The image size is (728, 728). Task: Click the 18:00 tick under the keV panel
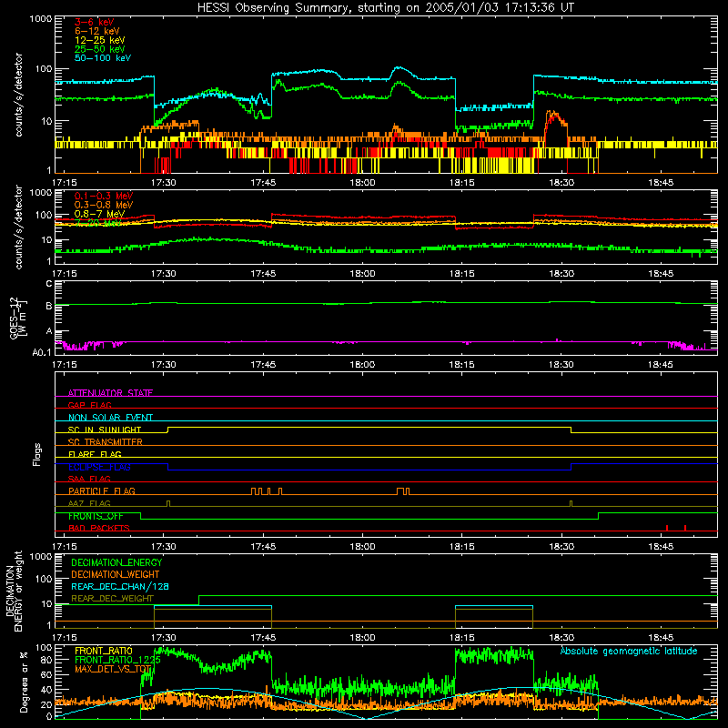tap(362, 183)
